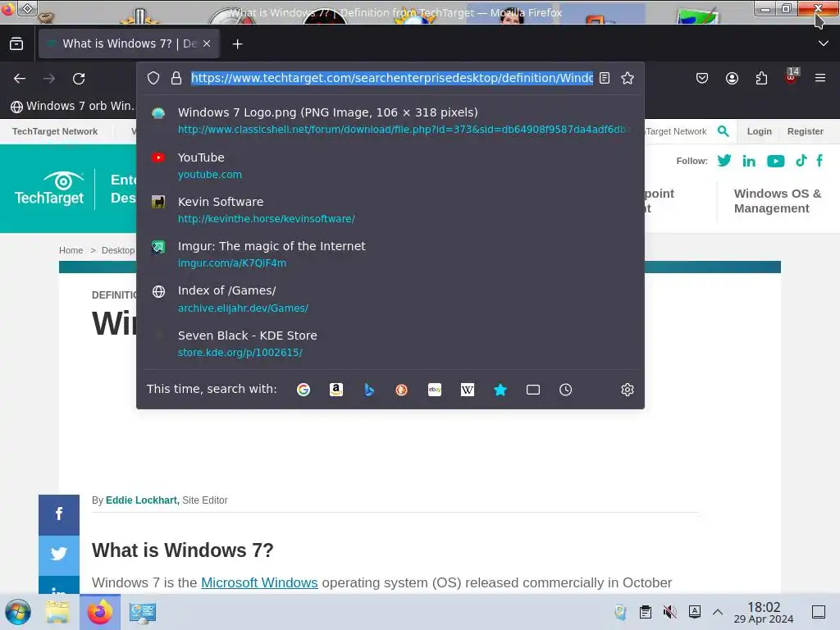Search this time with Wikipedia

[x=467, y=390]
